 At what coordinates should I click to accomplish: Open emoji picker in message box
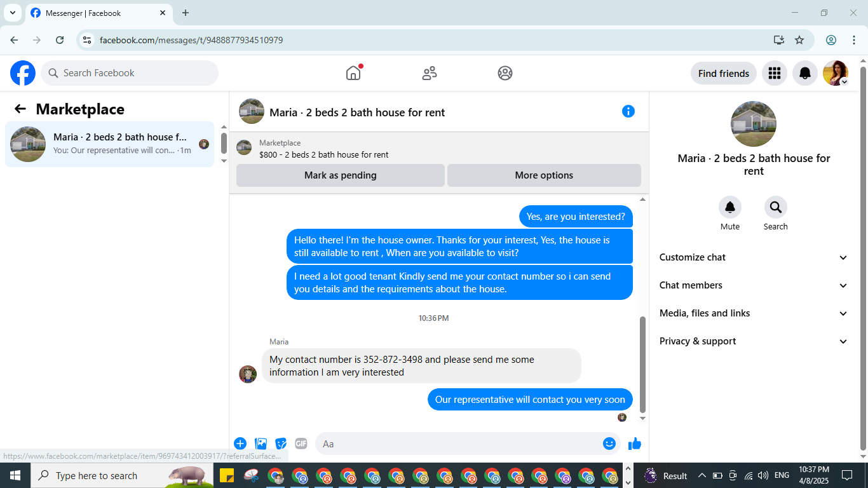tap(609, 444)
